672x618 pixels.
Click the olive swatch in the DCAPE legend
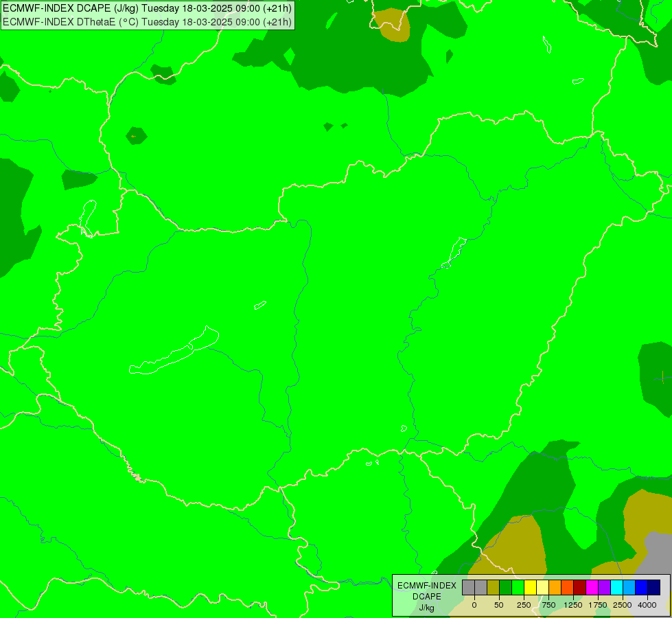[x=494, y=587]
